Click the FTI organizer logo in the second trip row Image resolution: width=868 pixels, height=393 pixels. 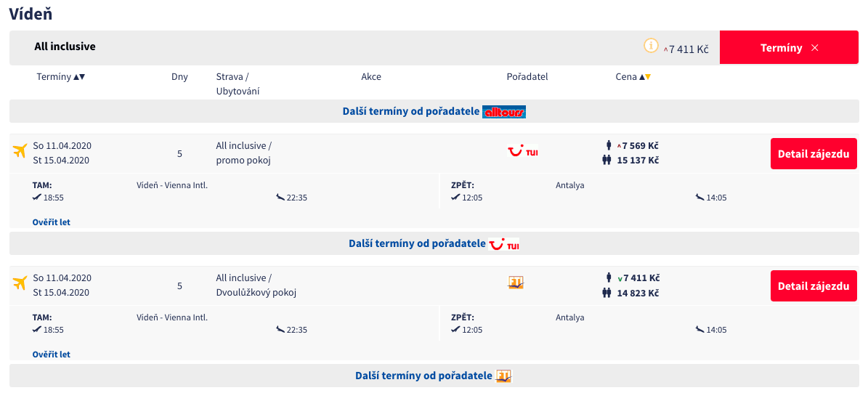pos(516,283)
